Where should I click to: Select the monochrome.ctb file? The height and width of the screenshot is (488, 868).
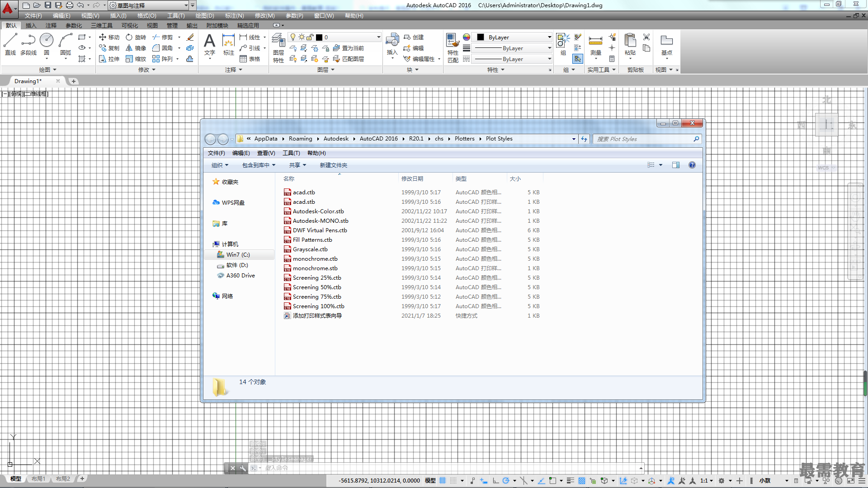pos(315,258)
